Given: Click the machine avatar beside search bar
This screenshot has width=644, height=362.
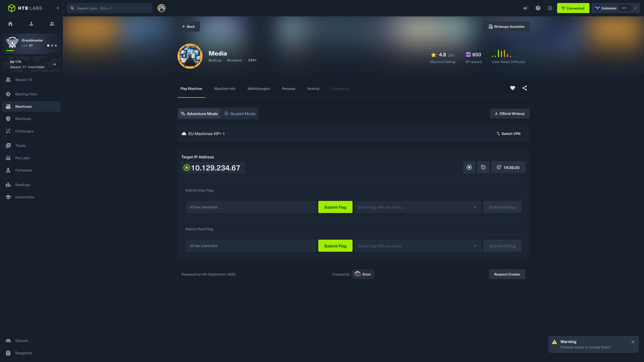Looking at the screenshot, I should point(161,8).
